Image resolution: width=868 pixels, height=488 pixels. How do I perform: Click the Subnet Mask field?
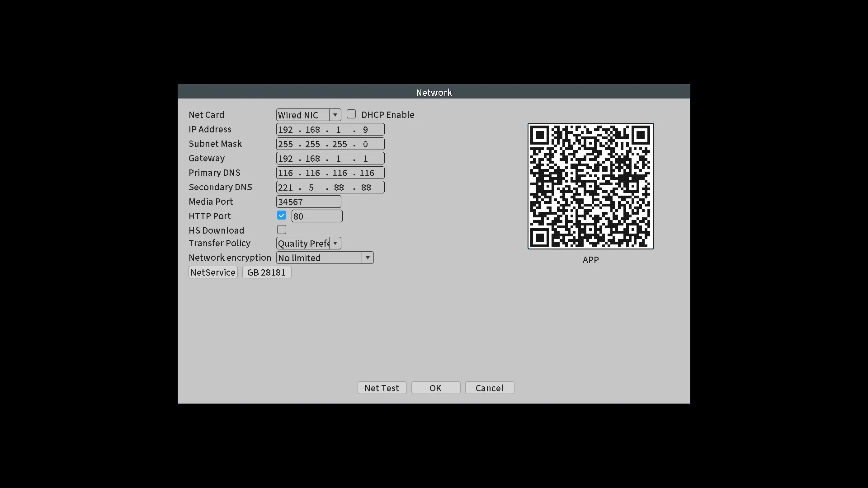[x=330, y=144]
